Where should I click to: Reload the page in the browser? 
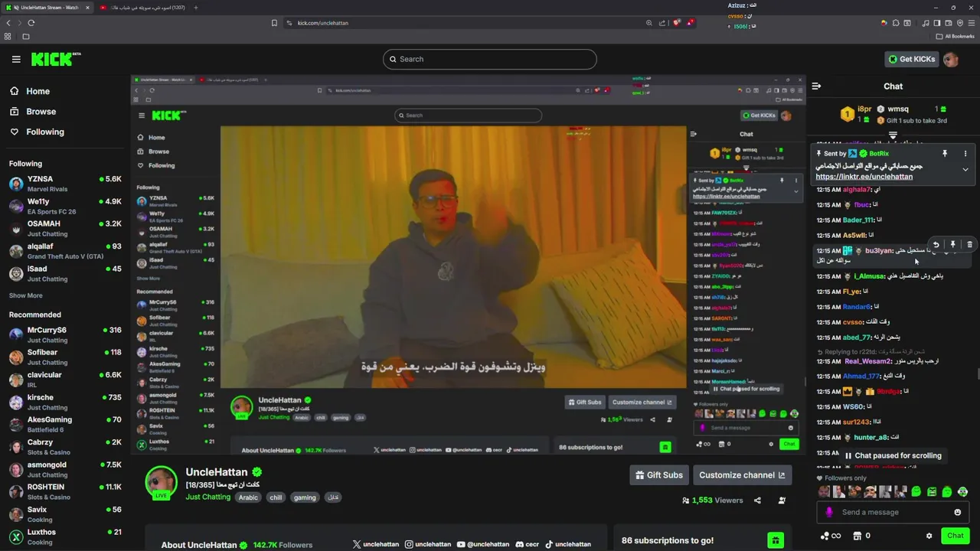[31, 23]
